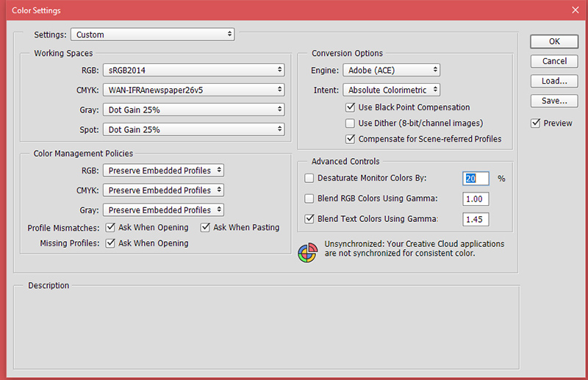Open the CMYK working space dropdown
This screenshot has width=588, height=380.
(x=193, y=90)
